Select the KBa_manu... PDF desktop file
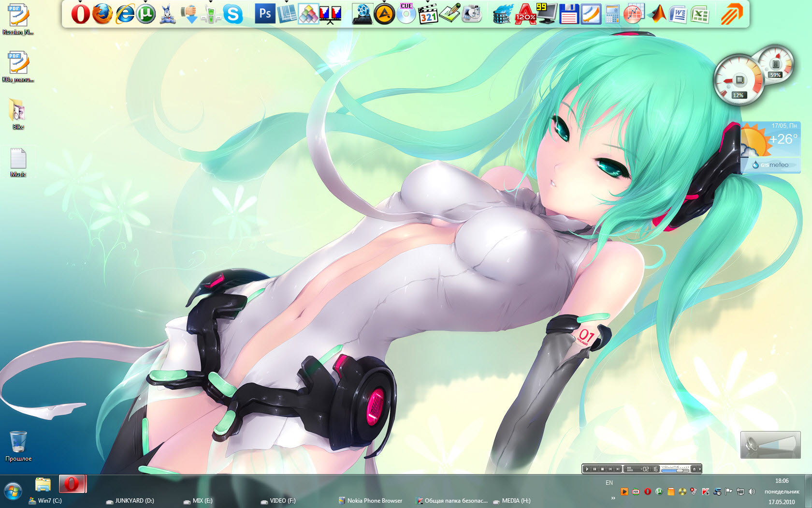Image resolution: width=812 pixels, height=508 pixels. pos(18,67)
